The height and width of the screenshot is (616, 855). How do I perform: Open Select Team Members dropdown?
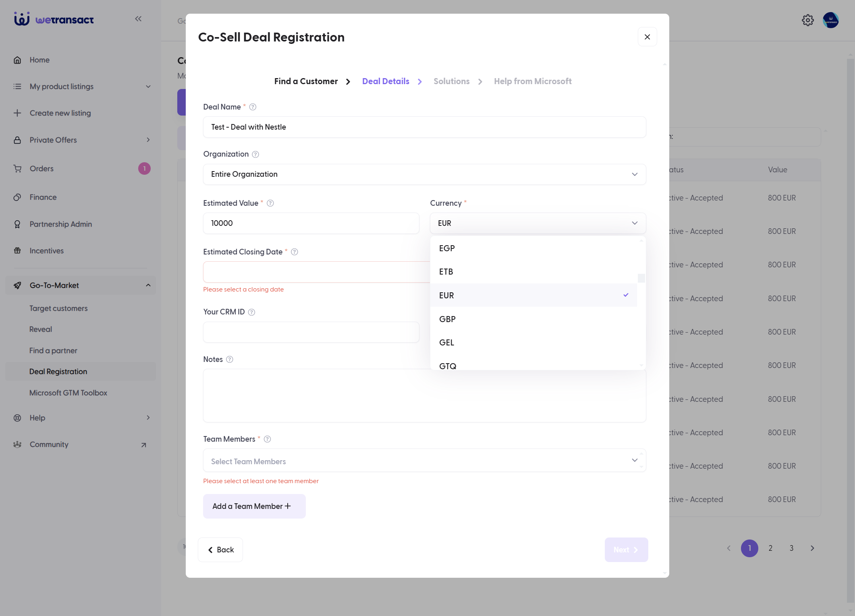coord(424,460)
